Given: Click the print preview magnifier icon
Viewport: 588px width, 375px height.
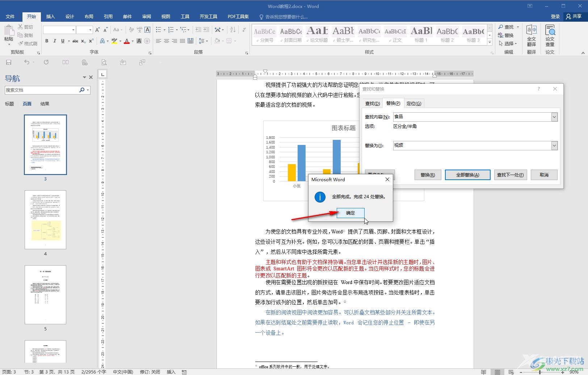Looking at the screenshot, I should pos(104,62).
